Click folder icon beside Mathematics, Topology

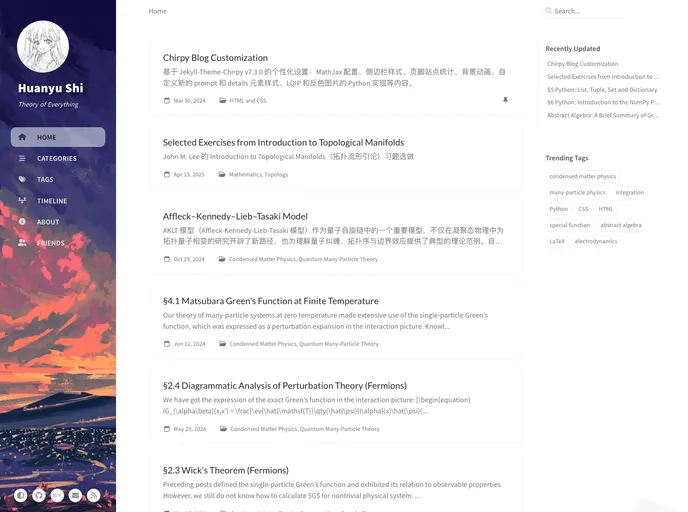coord(222,175)
